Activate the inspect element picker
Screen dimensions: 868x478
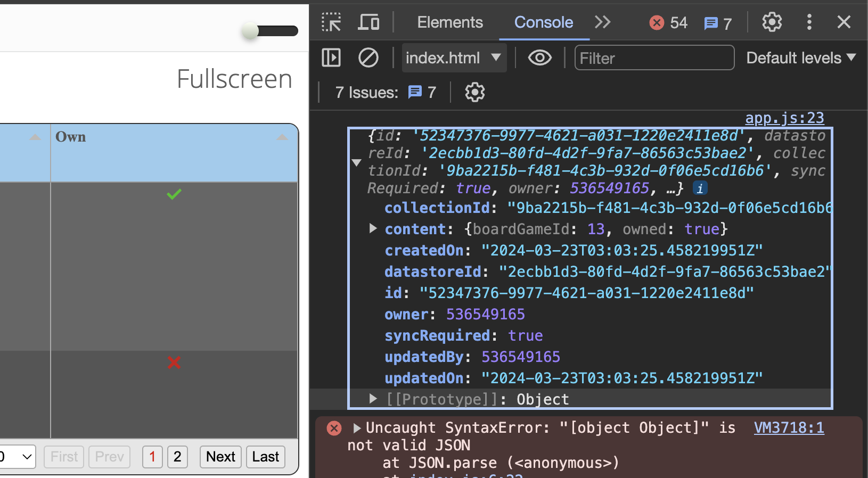point(331,22)
